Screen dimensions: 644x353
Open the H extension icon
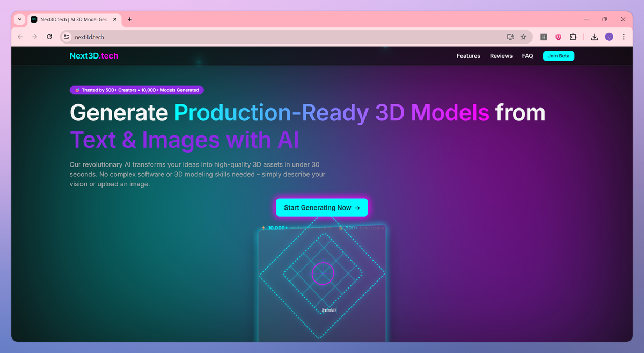[x=544, y=37]
